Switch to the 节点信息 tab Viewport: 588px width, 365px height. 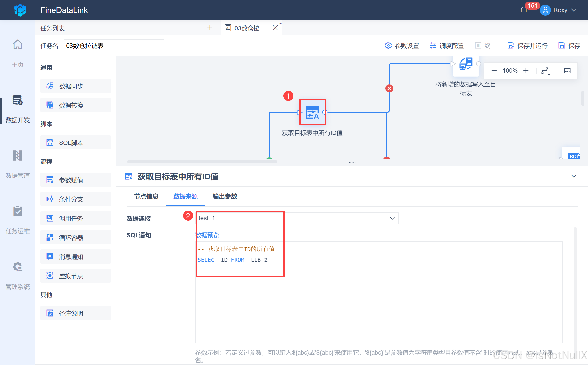[146, 196]
